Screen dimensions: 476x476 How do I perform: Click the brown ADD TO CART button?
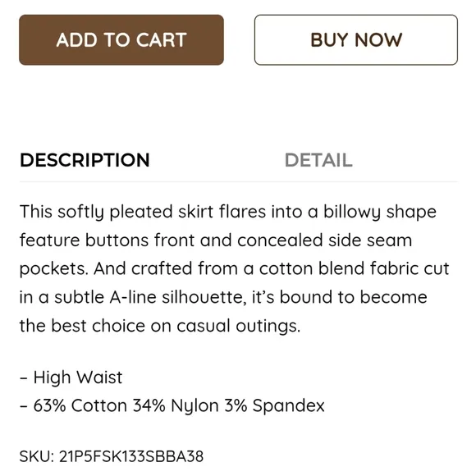[121, 39]
